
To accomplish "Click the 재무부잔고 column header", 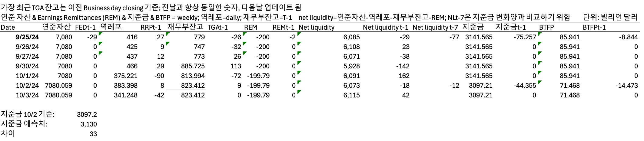I will click(x=185, y=27).
